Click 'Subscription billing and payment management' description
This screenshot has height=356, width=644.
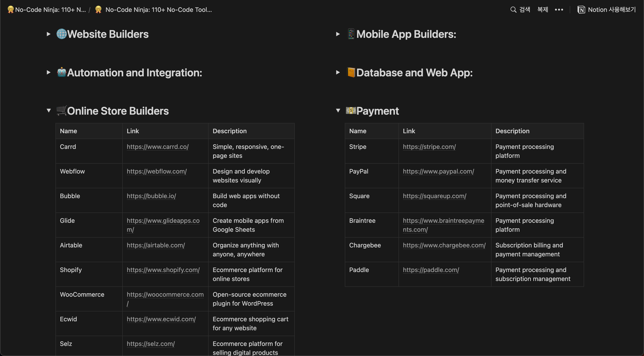[x=529, y=250]
